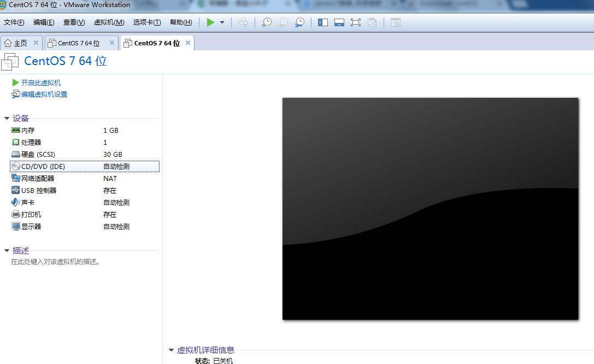Switch to the 主页 tab
The image size is (594, 364).
(21, 43)
